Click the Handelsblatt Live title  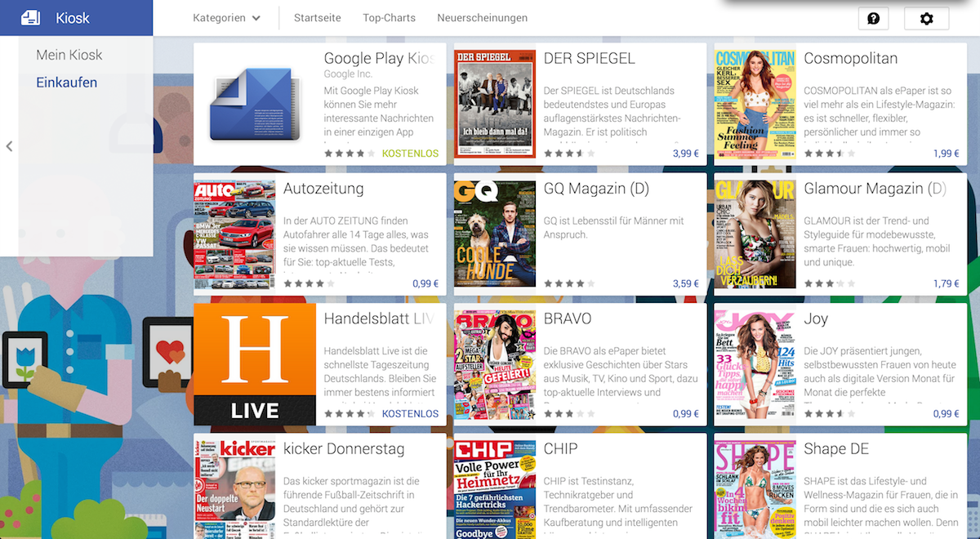tap(379, 318)
